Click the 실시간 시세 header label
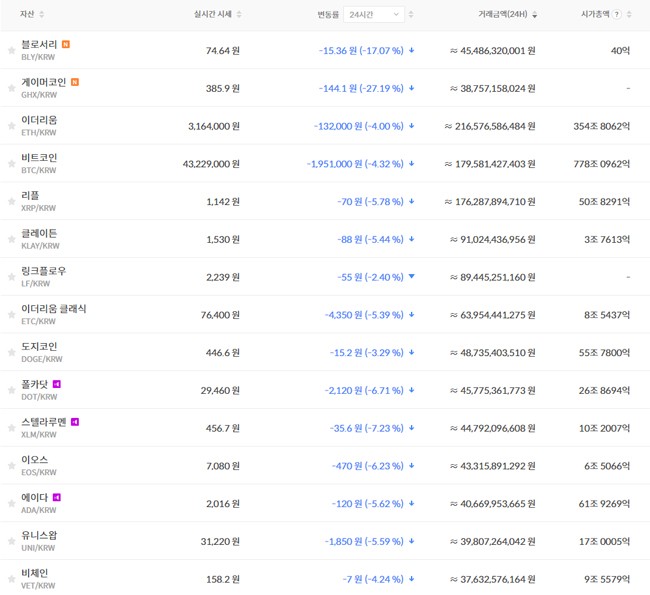Screen dimensions: 650x595 tap(213, 14)
